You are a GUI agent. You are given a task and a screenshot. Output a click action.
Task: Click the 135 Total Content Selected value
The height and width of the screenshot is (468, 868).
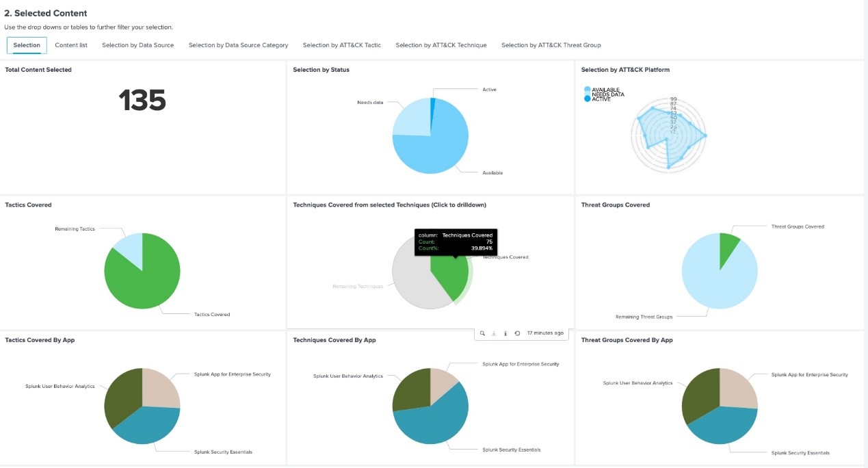click(142, 101)
